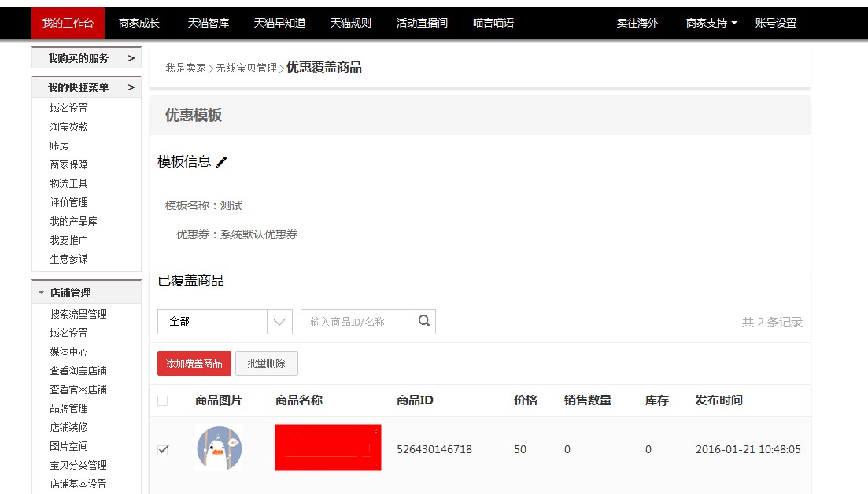The width and height of the screenshot is (868, 494).
Task: Open 域名设置 under 店铺管理
Action: pos(68,333)
